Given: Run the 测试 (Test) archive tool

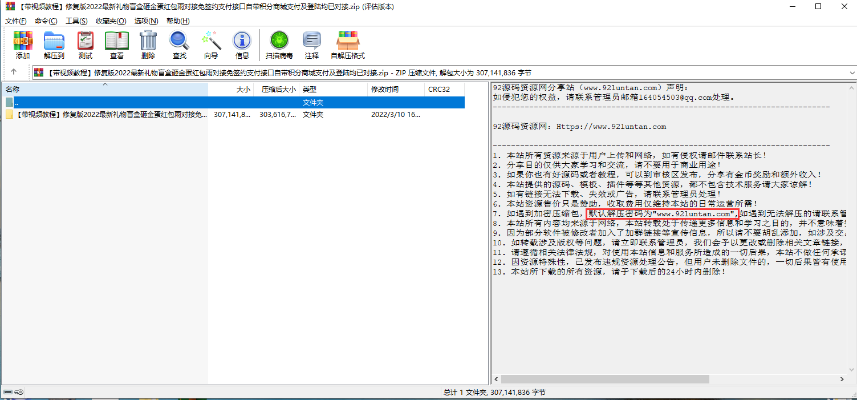Looking at the screenshot, I should (x=86, y=45).
